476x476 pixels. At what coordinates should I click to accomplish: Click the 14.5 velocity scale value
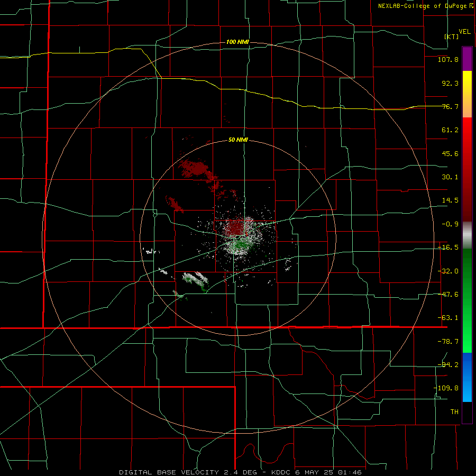click(x=450, y=200)
